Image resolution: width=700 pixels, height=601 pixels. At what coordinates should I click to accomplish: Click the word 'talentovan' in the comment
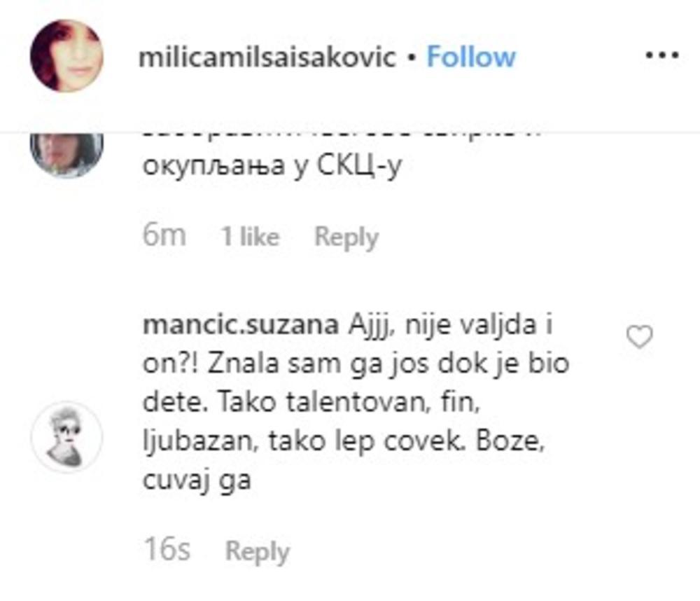356,403
